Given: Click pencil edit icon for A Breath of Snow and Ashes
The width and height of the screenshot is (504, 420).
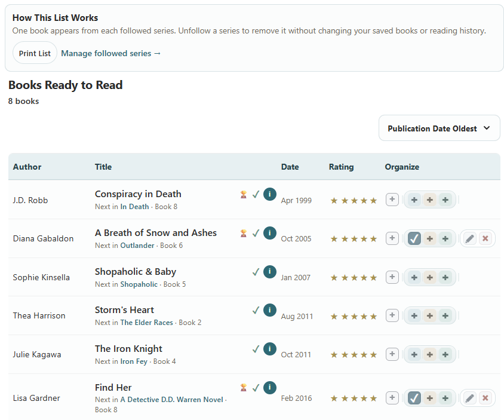Looking at the screenshot, I should (x=469, y=238).
